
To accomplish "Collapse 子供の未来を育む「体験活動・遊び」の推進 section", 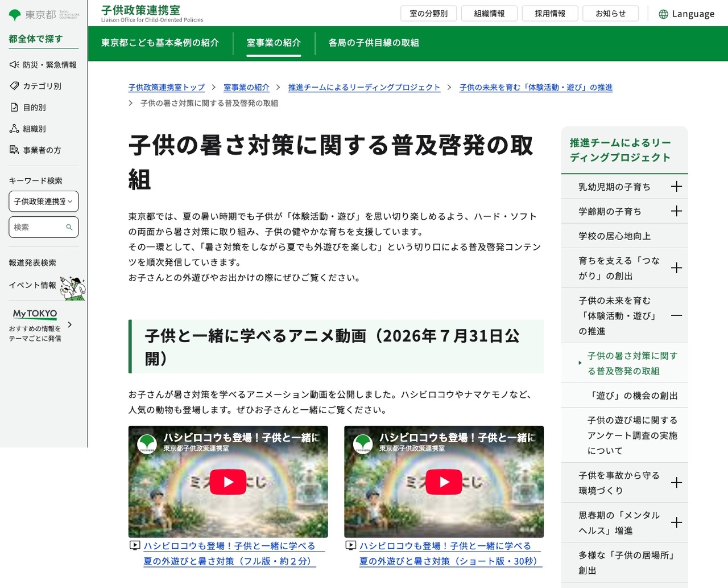I will coord(676,315).
